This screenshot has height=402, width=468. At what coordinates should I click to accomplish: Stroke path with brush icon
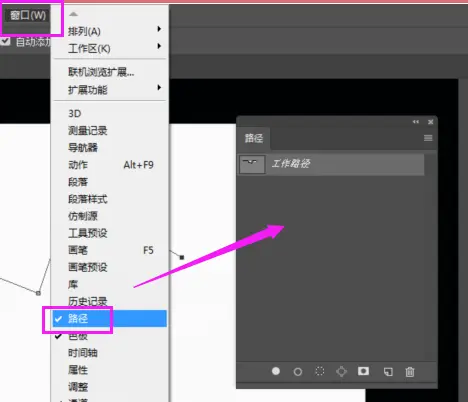[298, 371]
